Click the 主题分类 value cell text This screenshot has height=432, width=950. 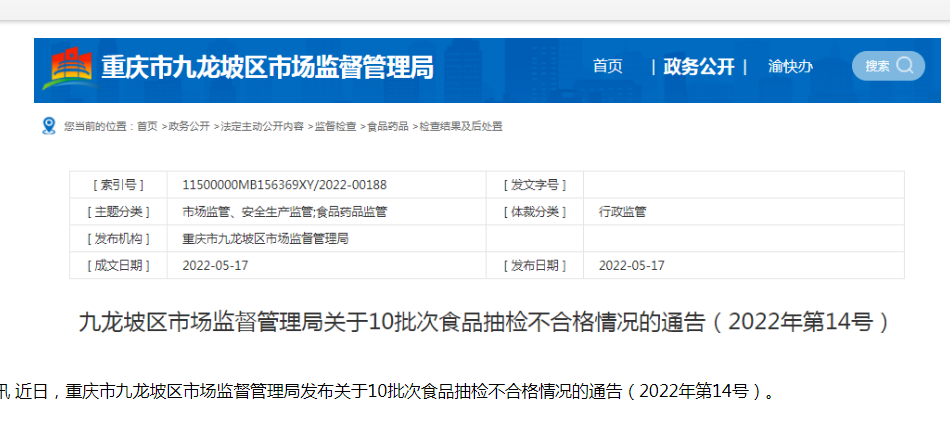[x=284, y=212]
